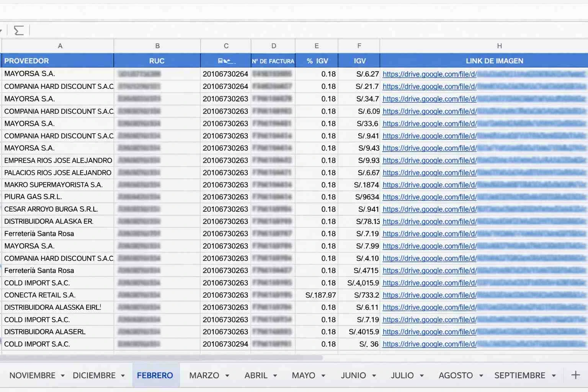The height and width of the screenshot is (392, 588).
Task: Click the horizontal scrollbar below the data
Action: click(x=161, y=357)
